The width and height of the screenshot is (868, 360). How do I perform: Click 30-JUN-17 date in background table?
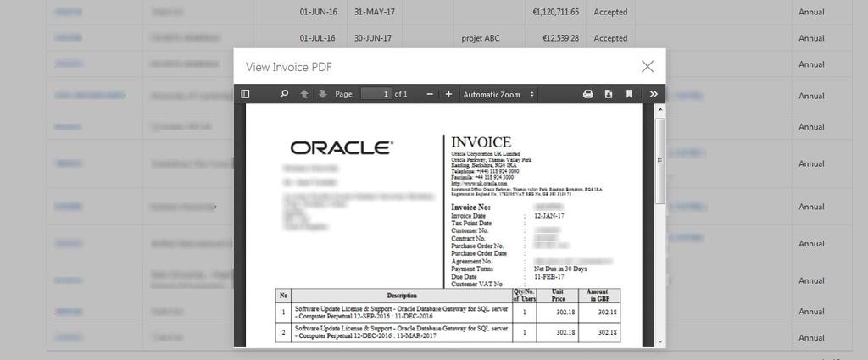pos(373,38)
